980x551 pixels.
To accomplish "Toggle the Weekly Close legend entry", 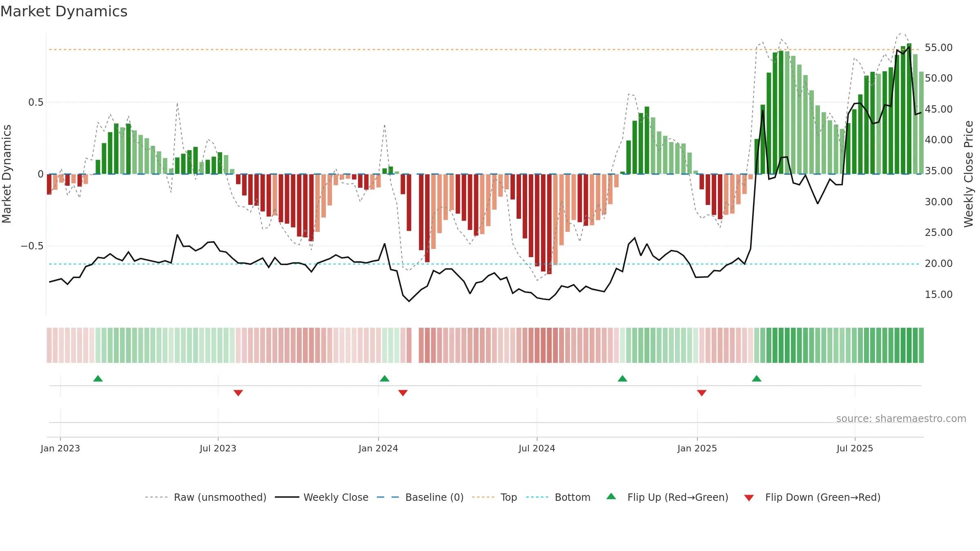I will tap(321, 497).
